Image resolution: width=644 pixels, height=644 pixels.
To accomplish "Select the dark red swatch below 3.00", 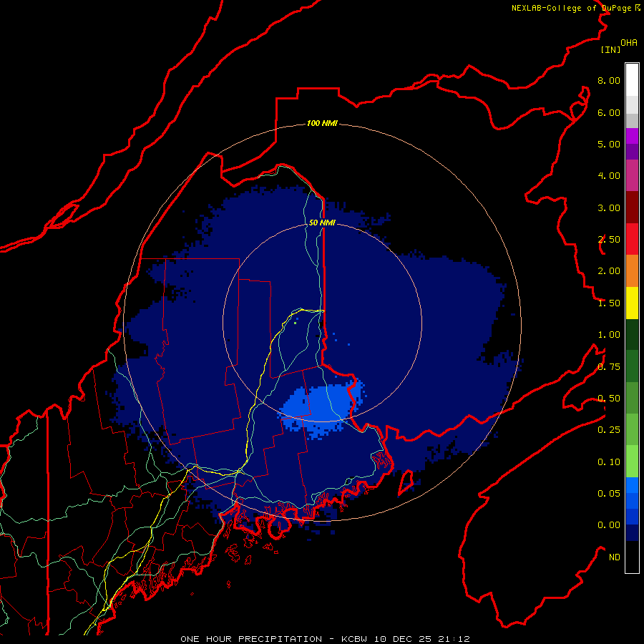I will (x=632, y=208).
